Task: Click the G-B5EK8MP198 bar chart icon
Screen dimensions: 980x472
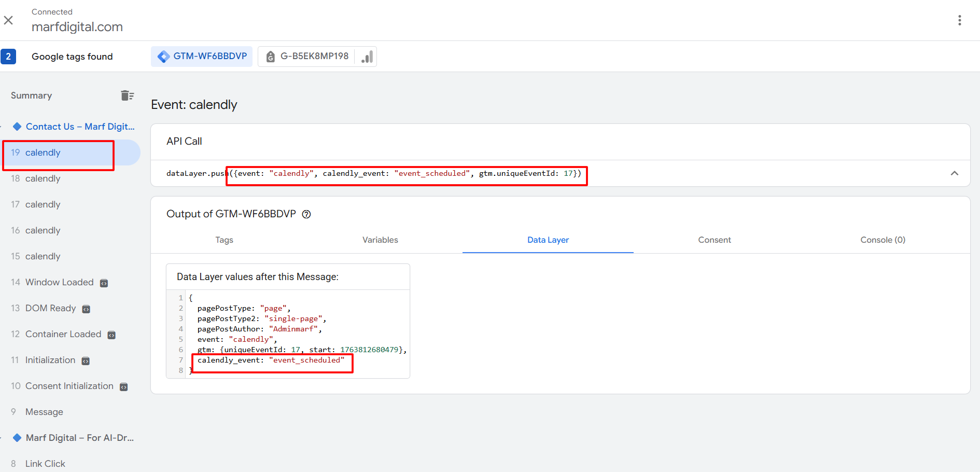Action: [x=367, y=57]
